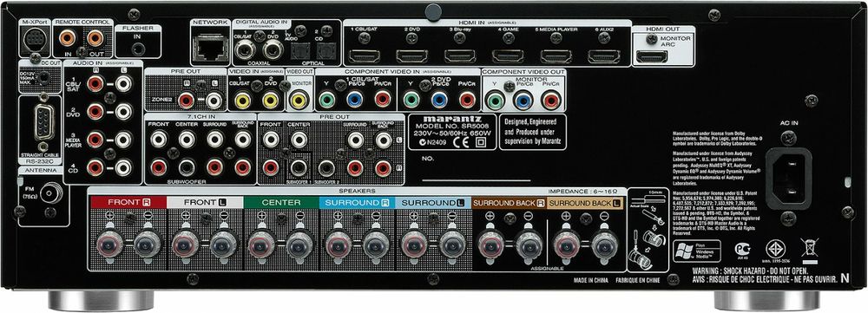Click the ZONE2 pre out red jack

(x=187, y=100)
